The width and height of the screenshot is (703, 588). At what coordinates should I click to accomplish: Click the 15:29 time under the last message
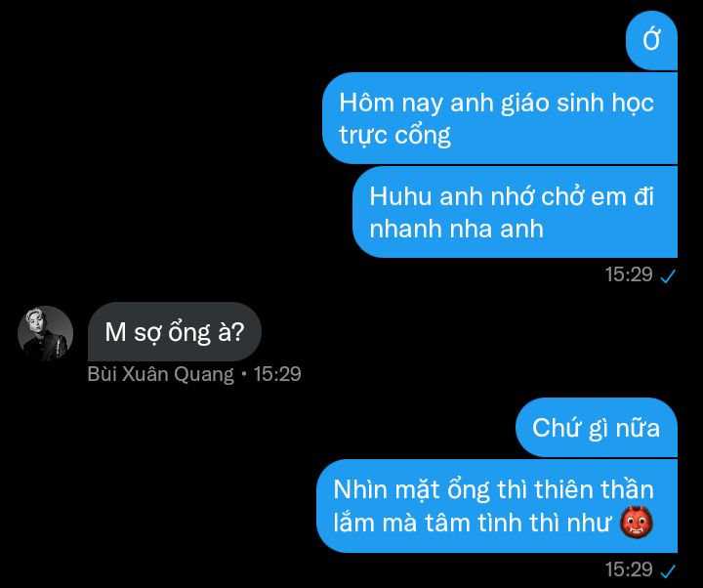629,569
